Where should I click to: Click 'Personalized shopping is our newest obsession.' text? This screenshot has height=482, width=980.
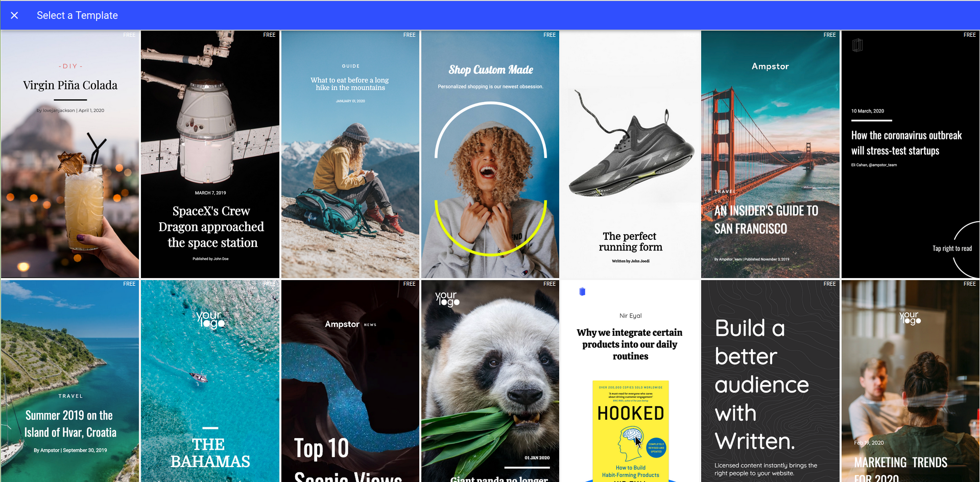coord(490,86)
